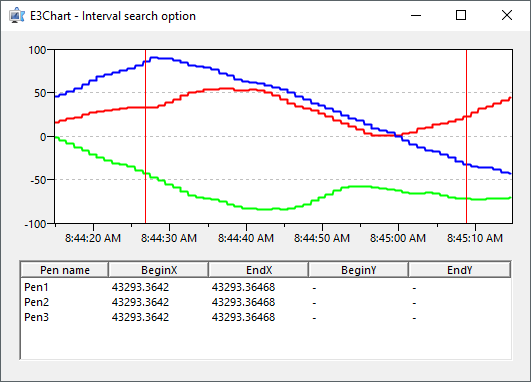Click the BeginY column header
Image resolution: width=531 pixels, height=382 pixels.
358,270
